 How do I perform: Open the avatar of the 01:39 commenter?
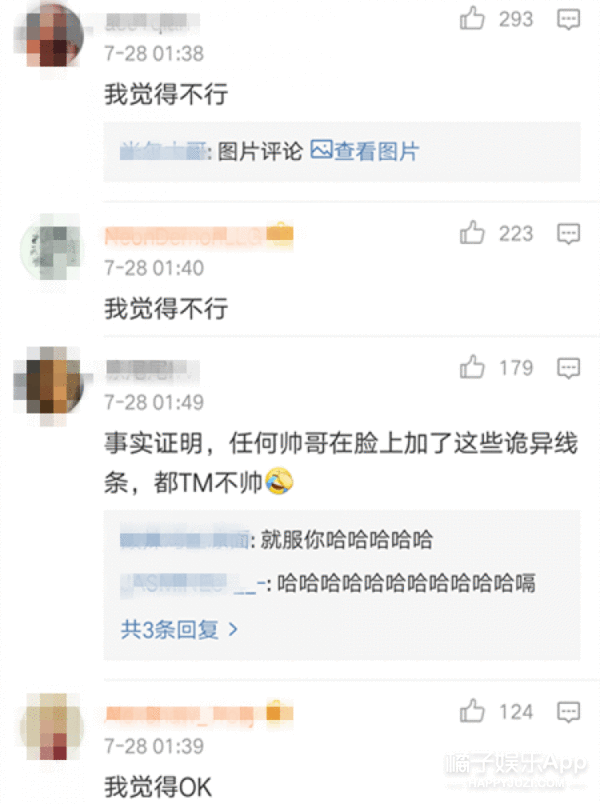[51, 726]
